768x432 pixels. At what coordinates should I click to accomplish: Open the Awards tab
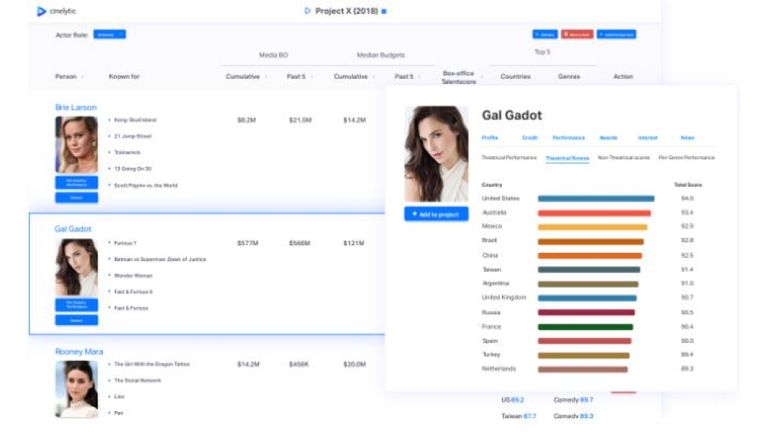pos(608,138)
